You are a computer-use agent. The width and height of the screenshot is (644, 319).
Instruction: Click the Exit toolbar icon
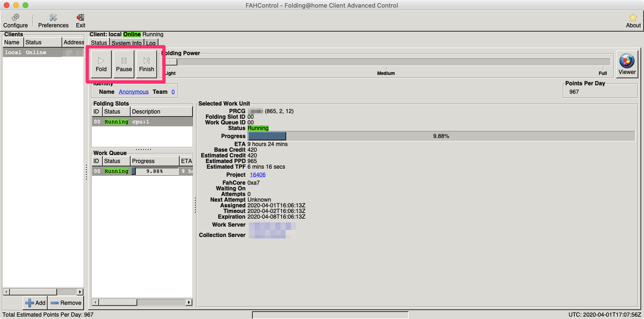(x=80, y=21)
